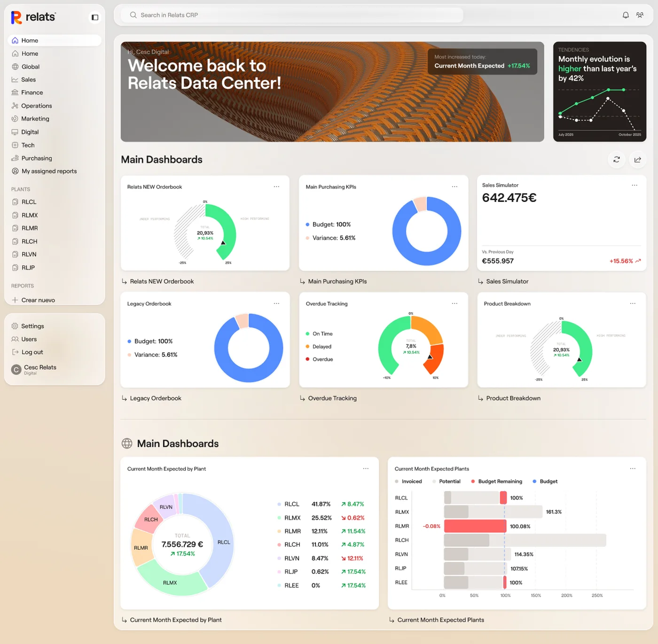This screenshot has height=644, width=658.
Task: Open options menu of Product Breakdown card
Action: 633,303
